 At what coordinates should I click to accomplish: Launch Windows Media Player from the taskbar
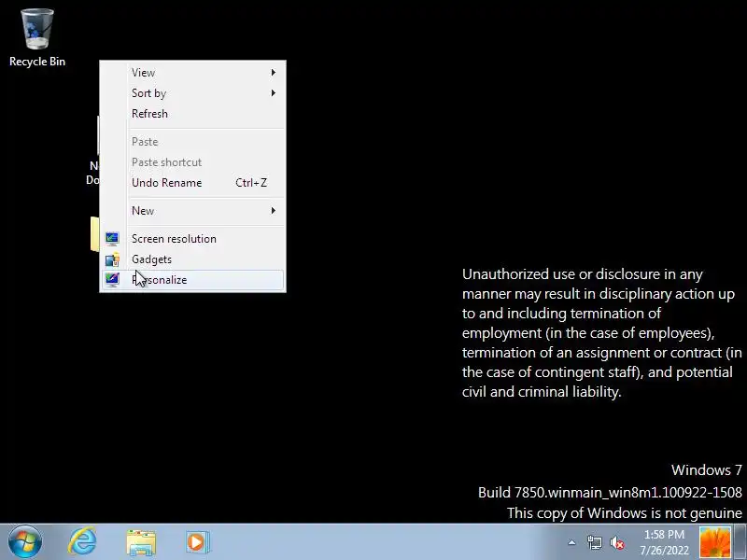(x=197, y=542)
